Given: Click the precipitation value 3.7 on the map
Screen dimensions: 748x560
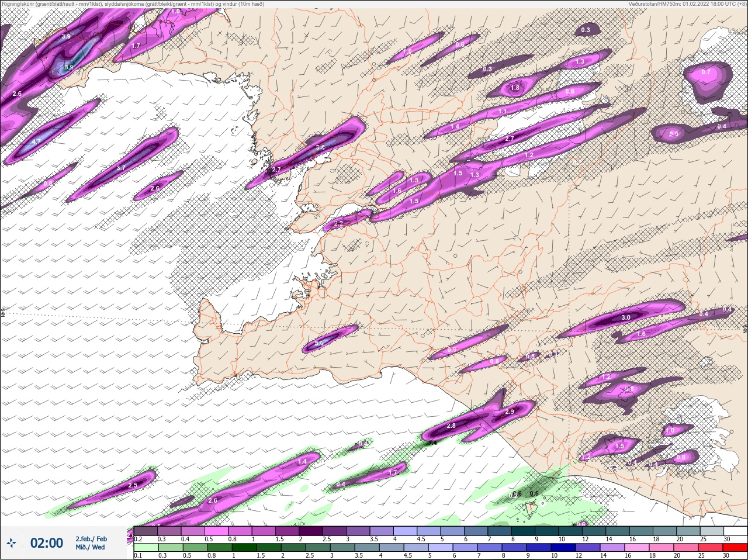Looking at the screenshot, I should (x=121, y=168).
